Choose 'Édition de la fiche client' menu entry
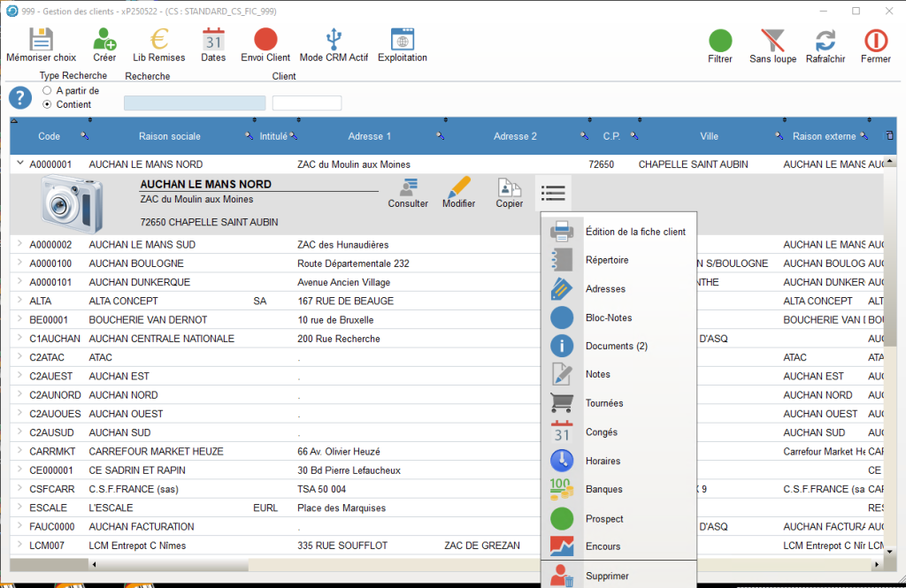Image resolution: width=906 pixels, height=588 pixels. tap(634, 232)
